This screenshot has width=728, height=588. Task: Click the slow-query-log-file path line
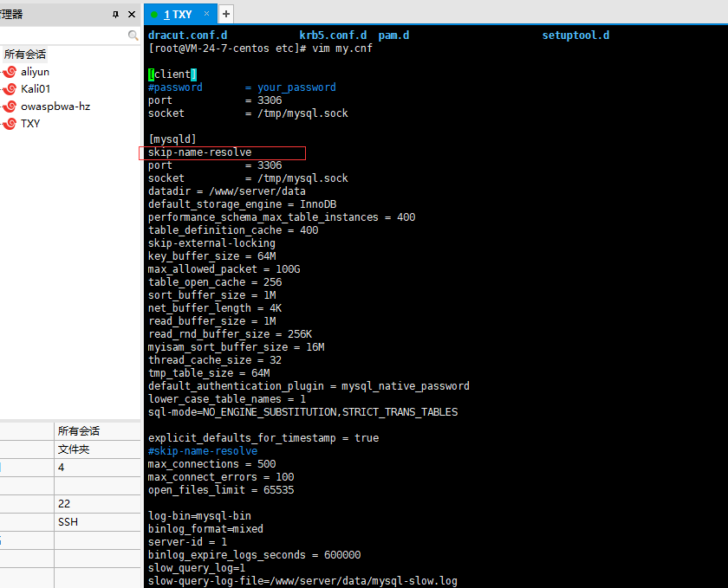[x=302, y=581]
